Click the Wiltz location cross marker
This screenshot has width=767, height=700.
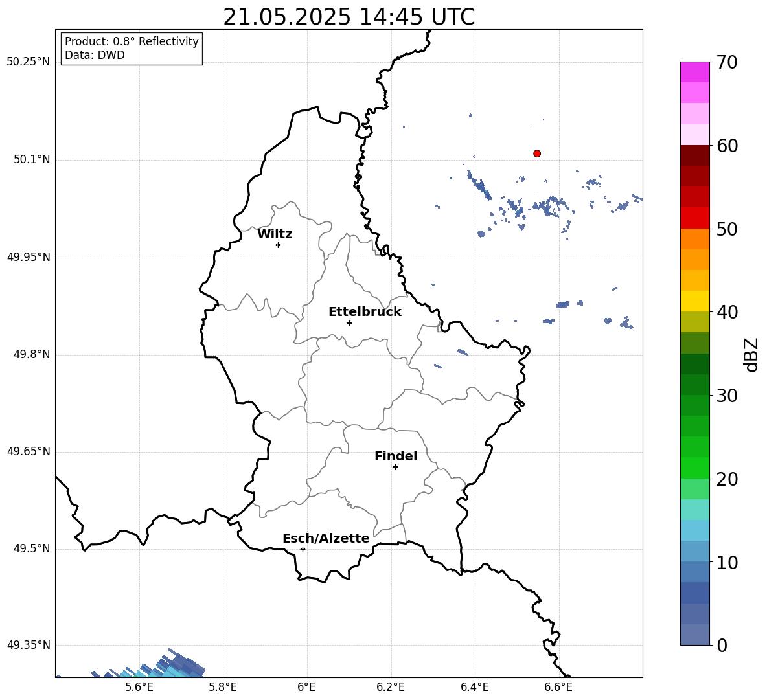[x=279, y=245]
